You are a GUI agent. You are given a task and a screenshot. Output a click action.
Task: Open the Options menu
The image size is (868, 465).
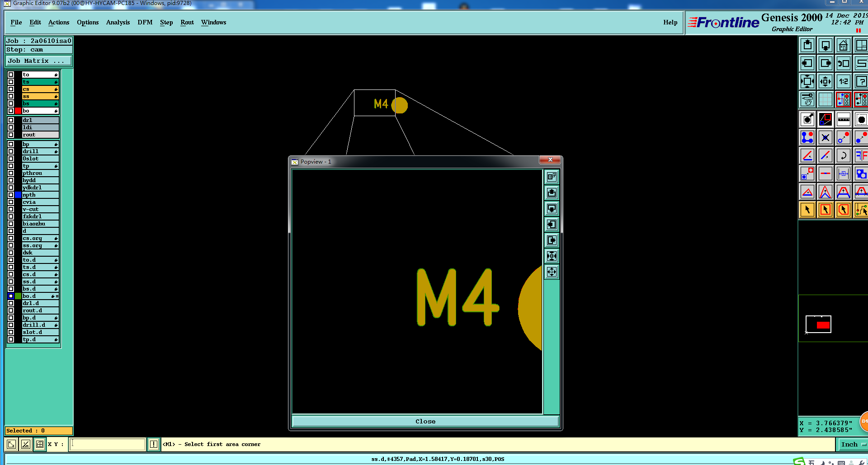(88, 23)
